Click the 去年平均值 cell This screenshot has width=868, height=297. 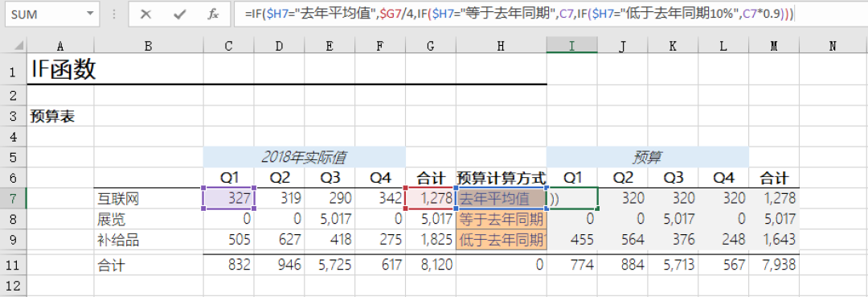[501, 198]
